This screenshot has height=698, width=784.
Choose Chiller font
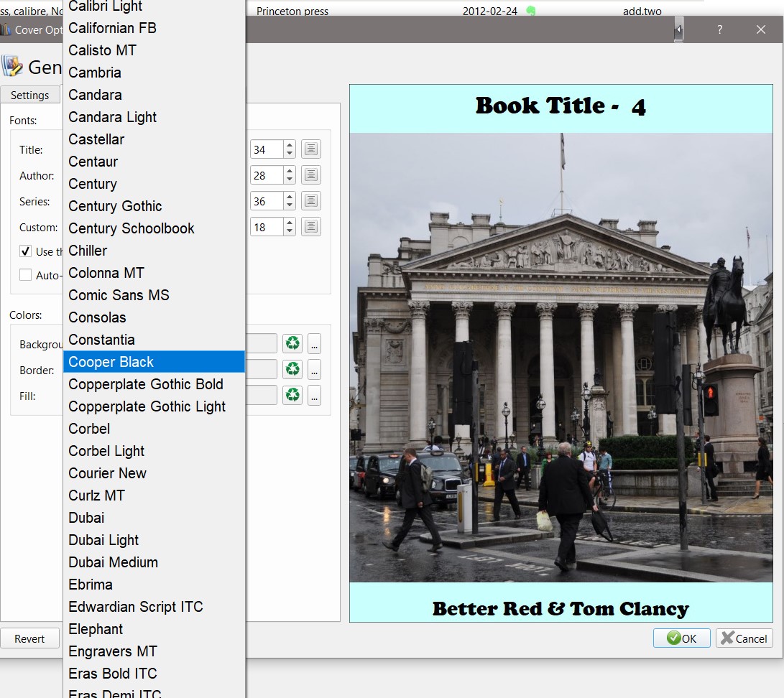tap(154, 251)
